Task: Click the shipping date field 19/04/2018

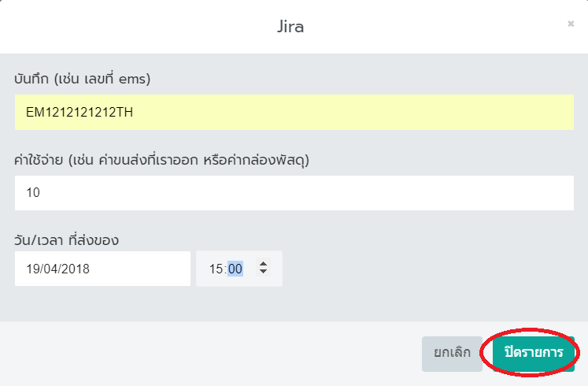Action: click(x=102, y=269)
